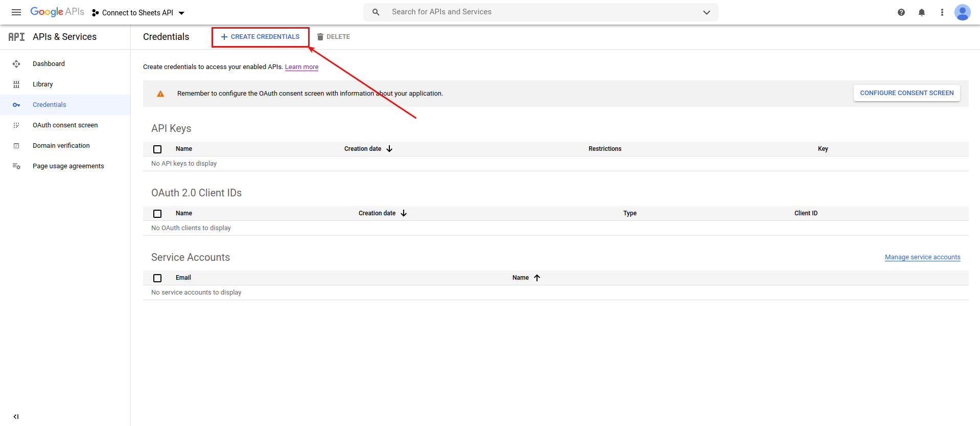Click the Library grid icon
Viewport: 980px width, 426px height.
click(16, 84)
